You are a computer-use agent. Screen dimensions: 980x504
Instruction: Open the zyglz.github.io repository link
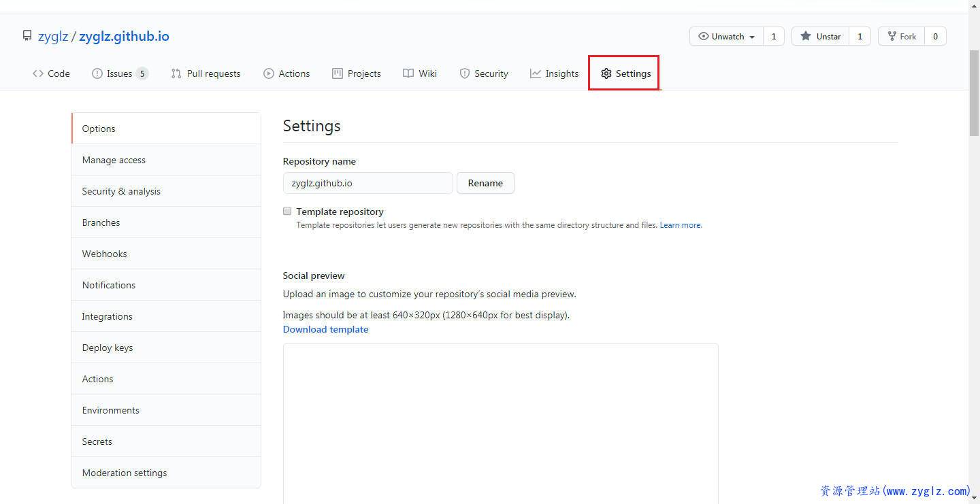[124, 36]
